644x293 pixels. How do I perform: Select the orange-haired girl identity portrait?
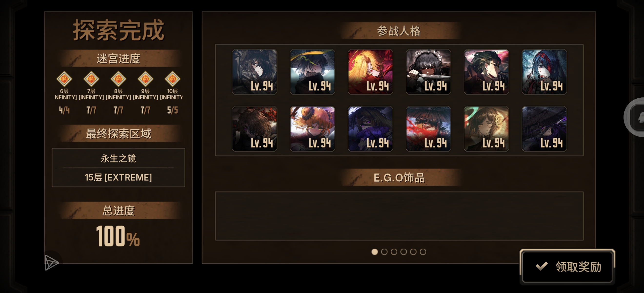coord(312,129)
